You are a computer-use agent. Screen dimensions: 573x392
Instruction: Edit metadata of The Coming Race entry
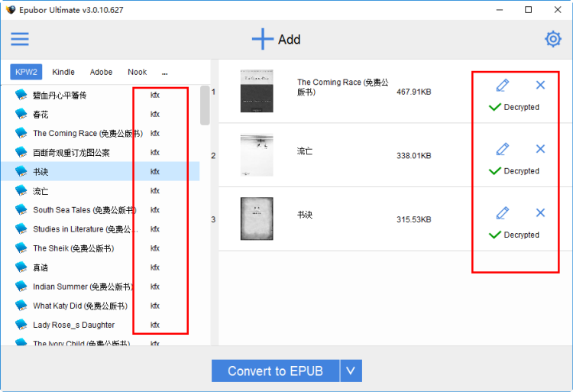pos(503,85)
